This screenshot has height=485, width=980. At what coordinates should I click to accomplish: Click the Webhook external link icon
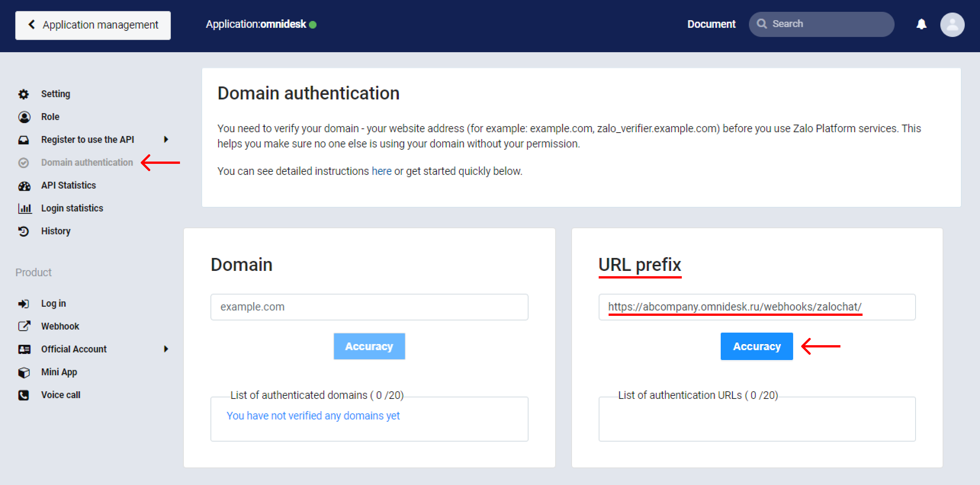[x=24, y=326]
